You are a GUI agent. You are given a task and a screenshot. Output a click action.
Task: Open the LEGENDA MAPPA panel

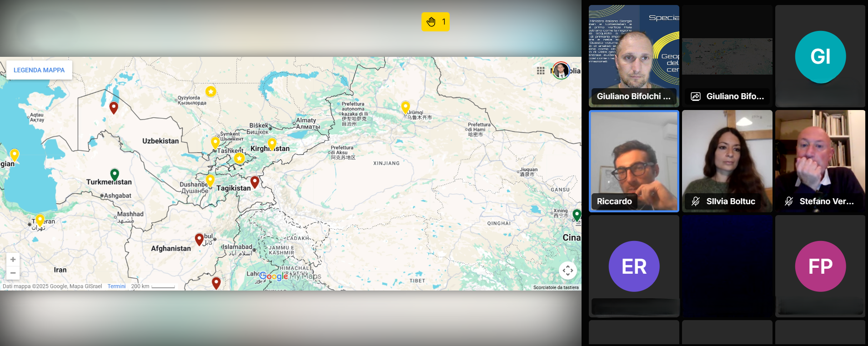[x=39, y=70]
